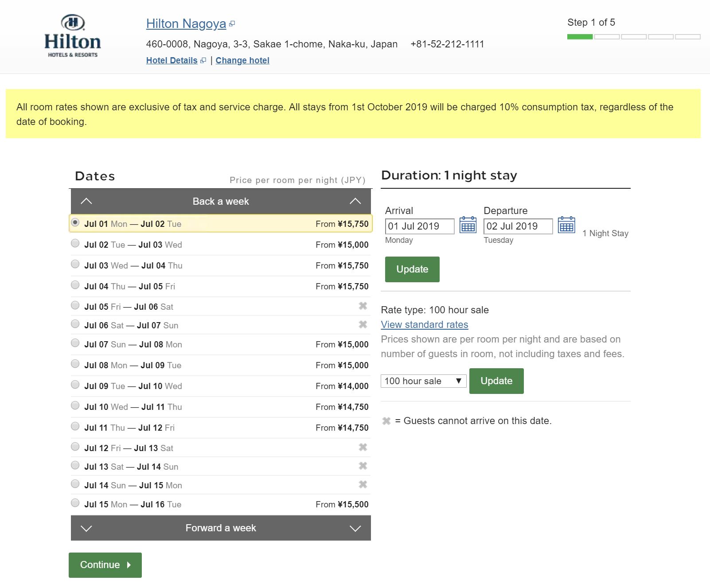Image resolution: width=710 pixels, height=588 pixels.
Task: Click the Step 1 of 5 label
Action: click(591, 22)
